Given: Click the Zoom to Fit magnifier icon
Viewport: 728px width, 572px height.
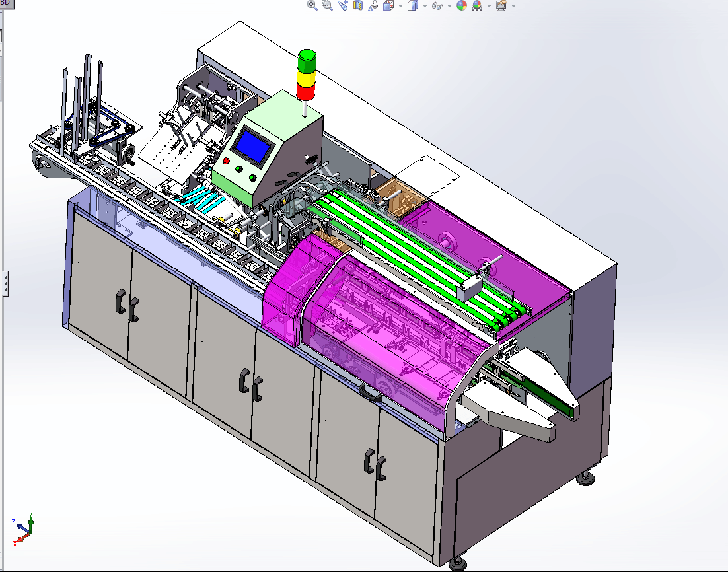Looking at the screenshot, I should tap(312, 5).
